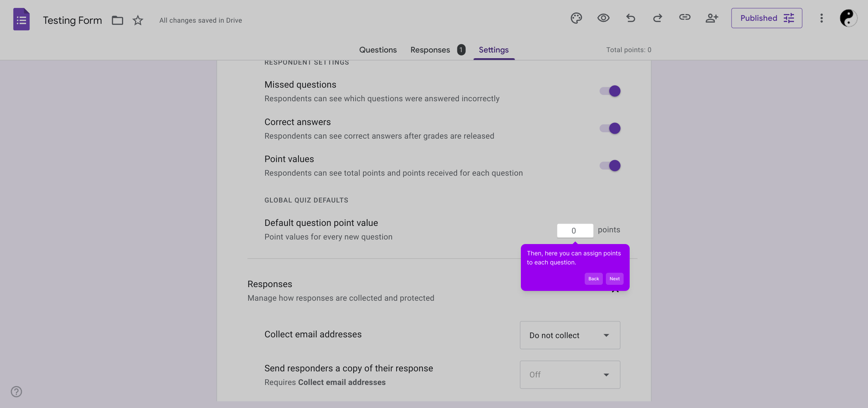Screen dimensions: 868x408
Task: Open the Published settings button
Action: [766, 18]
